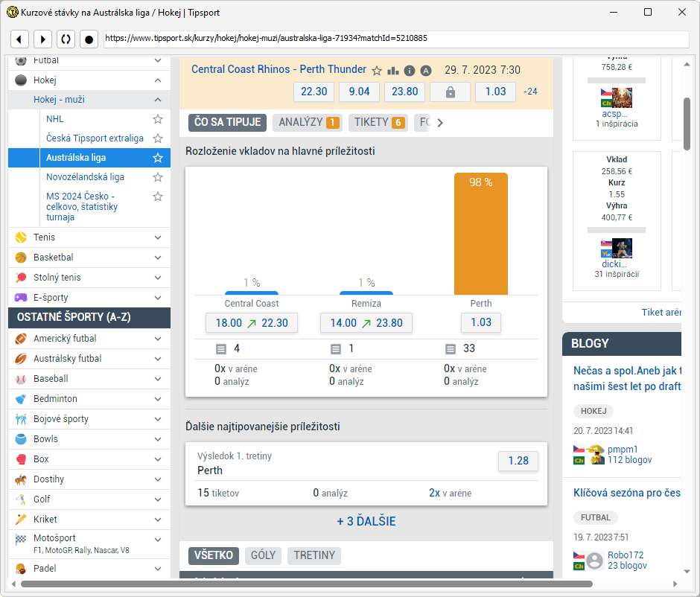Click the browser back navigation button
Screen dimensions: 700x597
(x=19, y=39)
